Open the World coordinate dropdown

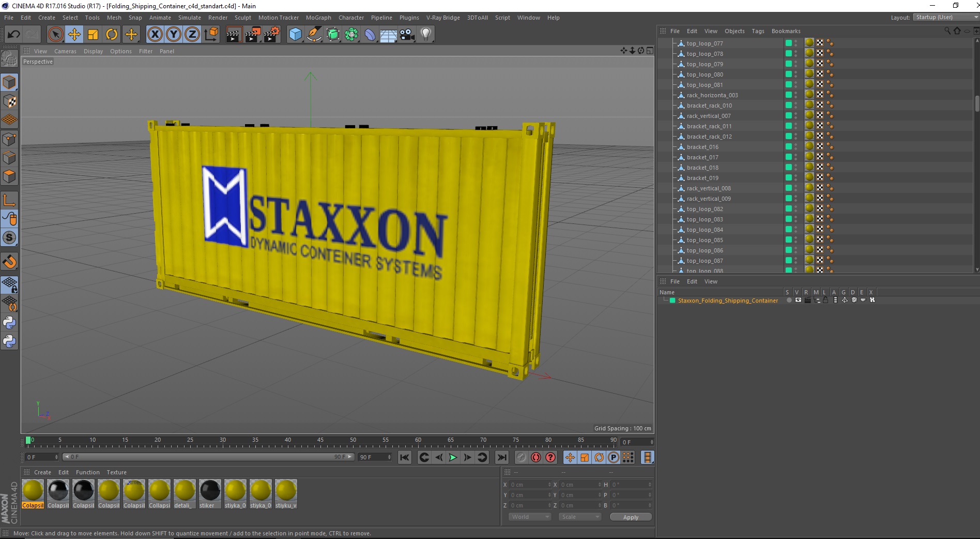click(x=530, y=517)
